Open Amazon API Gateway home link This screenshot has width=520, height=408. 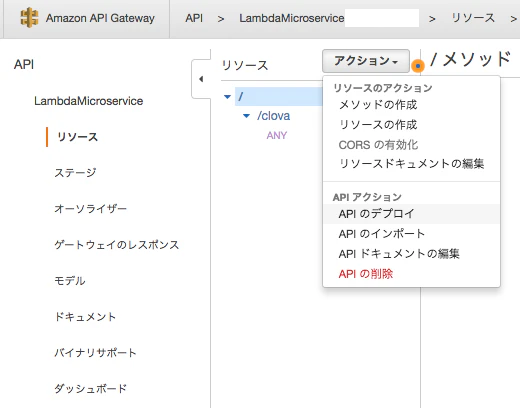[100, 18]
